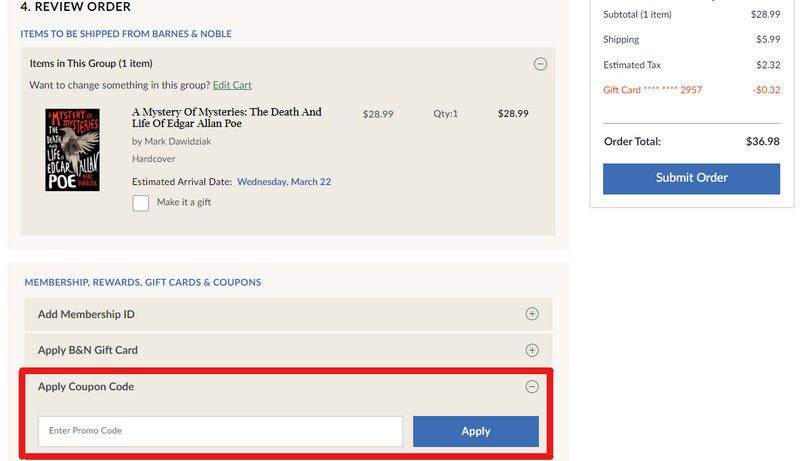Collapse the Items in This Group section
The width and height of the screenshot is (800, 461).
click(x=540, y=64)
